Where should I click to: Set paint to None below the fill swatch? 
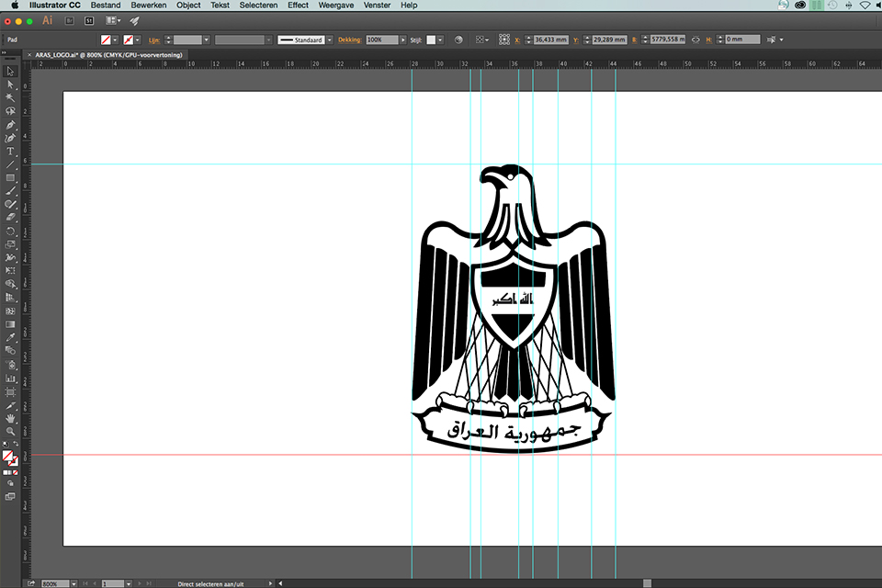click(16, 472)
